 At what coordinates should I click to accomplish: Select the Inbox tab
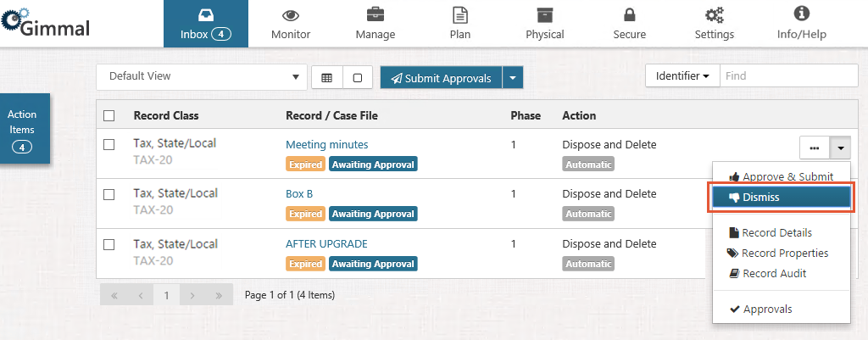(206, 24)
